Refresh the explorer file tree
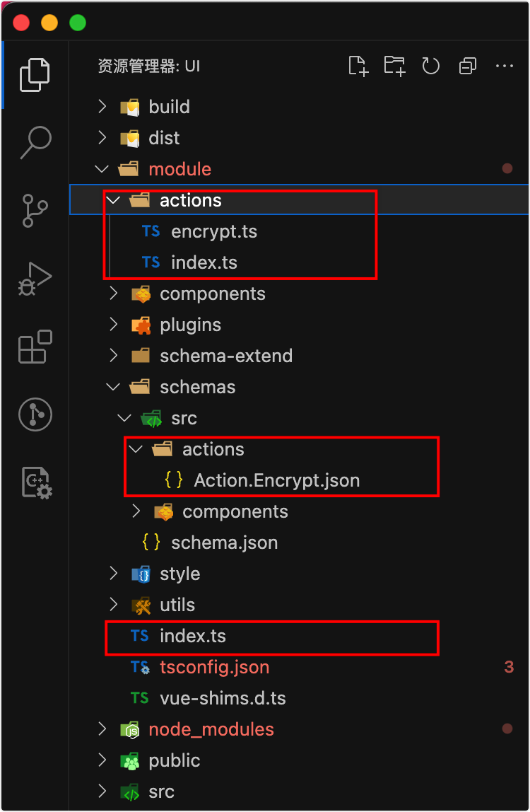 [430, 66]
